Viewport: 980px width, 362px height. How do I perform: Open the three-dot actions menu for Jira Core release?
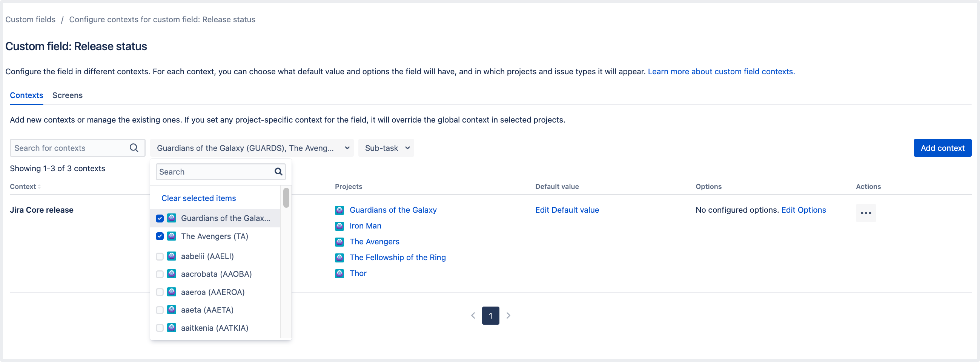(x=865, y=213)
